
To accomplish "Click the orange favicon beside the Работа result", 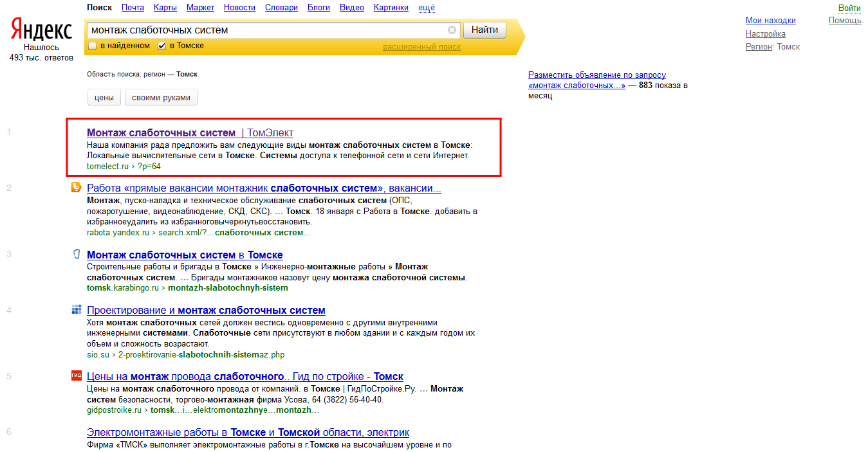I will (76, 188).
